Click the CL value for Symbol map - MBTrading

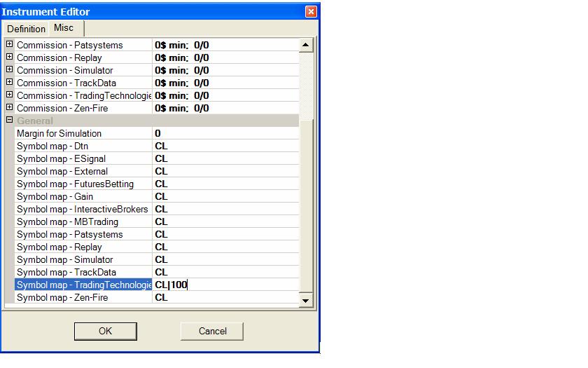pos(161,222)
